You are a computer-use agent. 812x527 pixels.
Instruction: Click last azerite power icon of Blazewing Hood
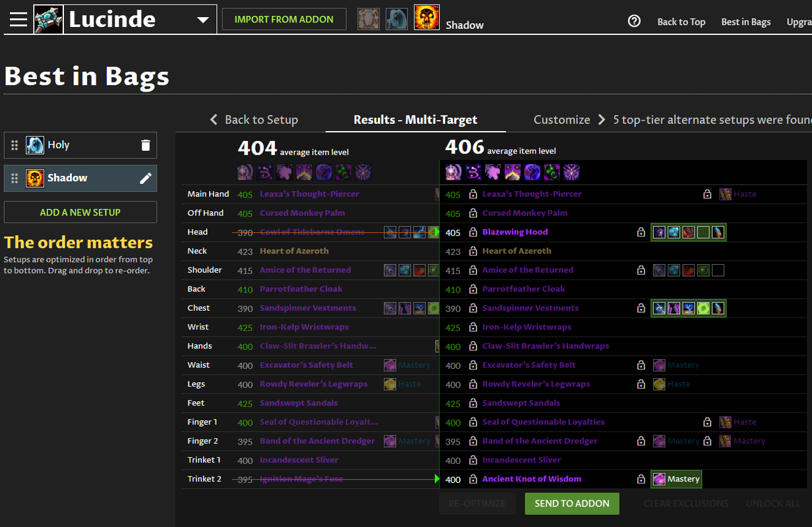(718, 232)
